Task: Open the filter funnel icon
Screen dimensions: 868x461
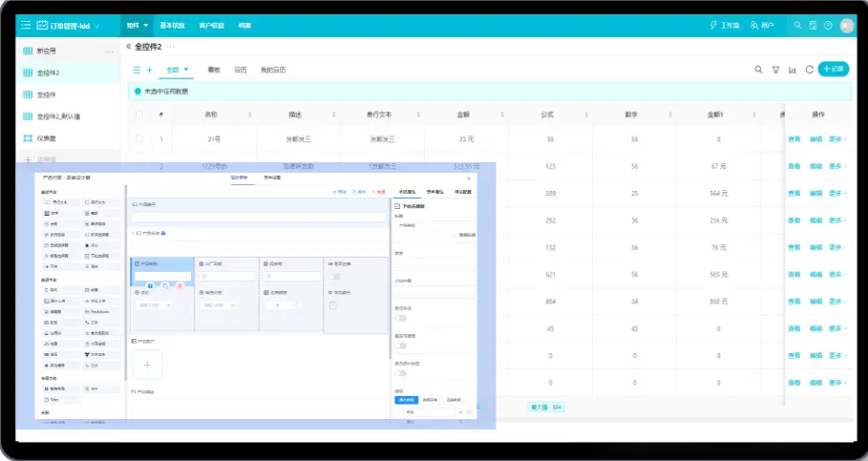Action: tap(775, 70)
